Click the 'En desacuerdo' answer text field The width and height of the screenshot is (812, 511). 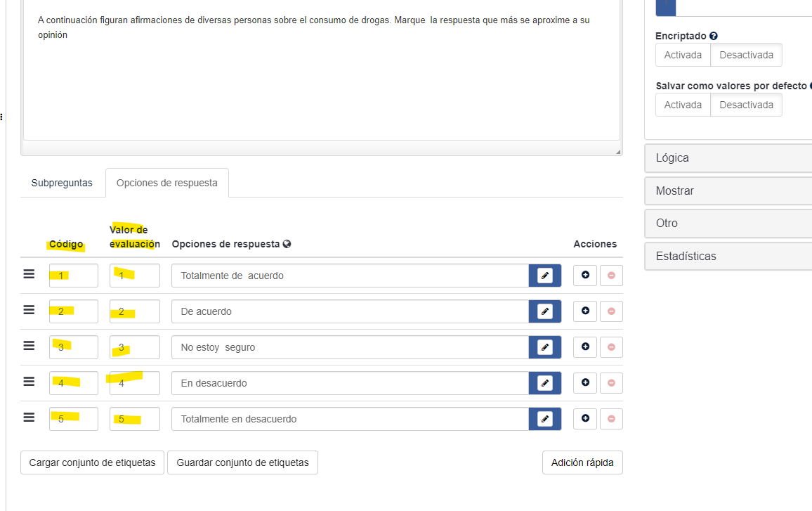click(350, 383)
